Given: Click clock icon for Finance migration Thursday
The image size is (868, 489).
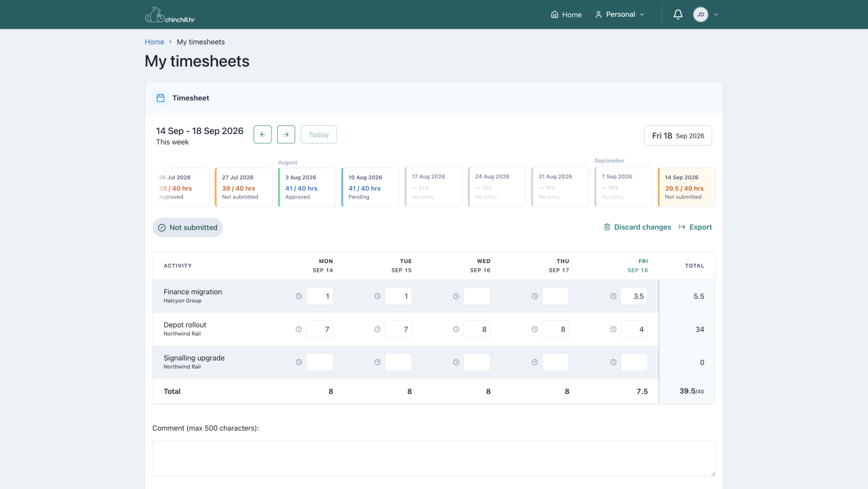Looking at the screenshot, I should (x=535, y=296).
